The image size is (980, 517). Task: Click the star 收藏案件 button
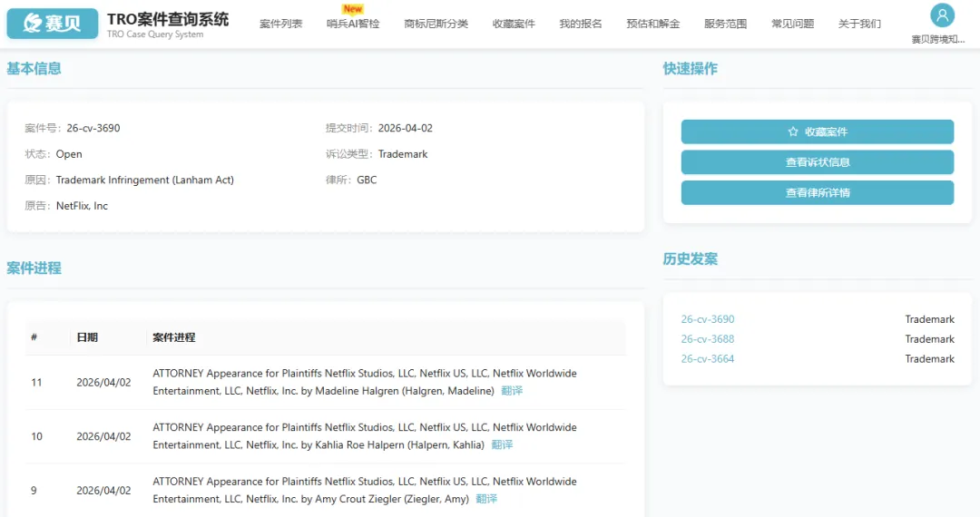[x=817, y=132]
